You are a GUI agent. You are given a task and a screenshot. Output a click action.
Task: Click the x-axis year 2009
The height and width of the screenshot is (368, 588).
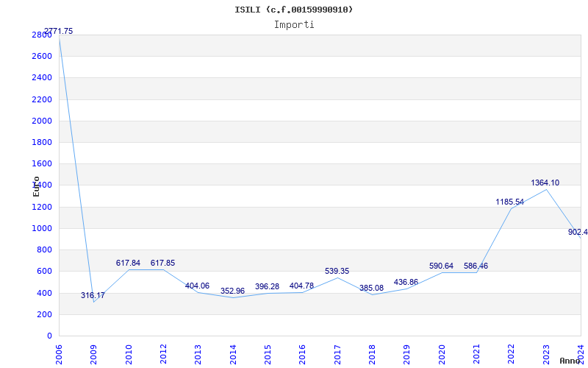[x=94, y=354]
